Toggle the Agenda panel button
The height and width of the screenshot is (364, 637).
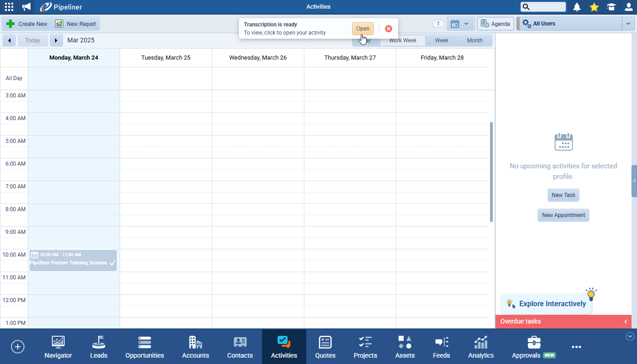point(495,24)
